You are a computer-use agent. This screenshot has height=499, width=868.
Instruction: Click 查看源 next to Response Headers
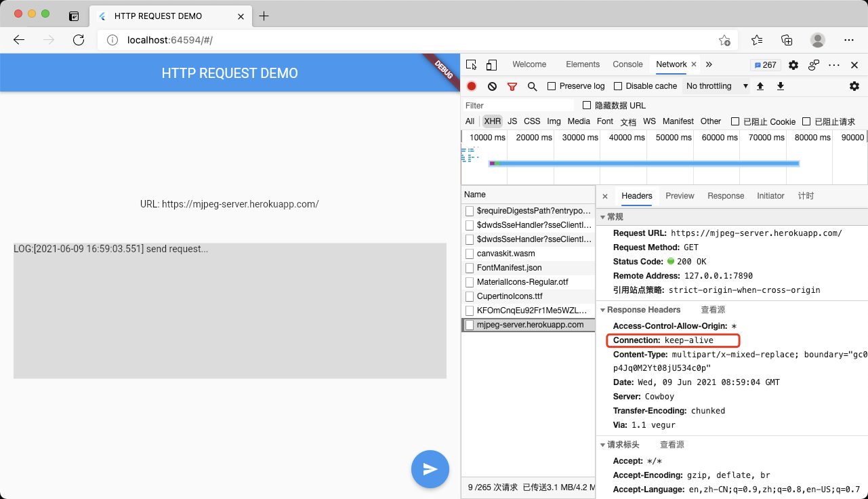pos(712,309)
